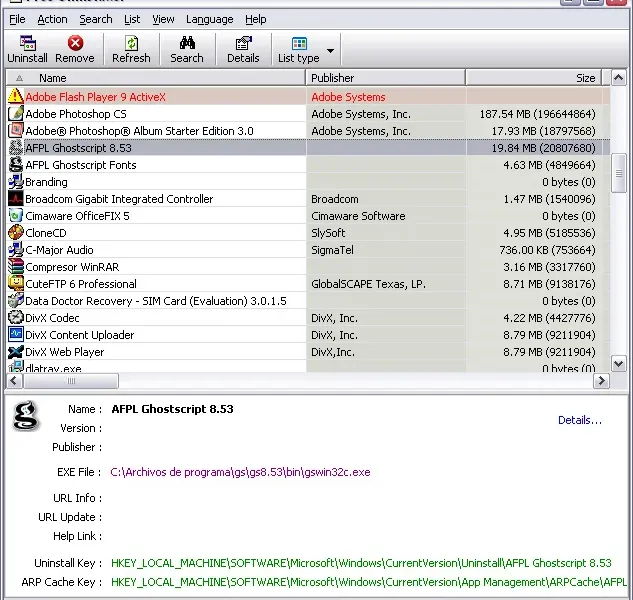Select the Adobe Flash Player 9 ActiveX row
633x600 pixels.
(x=308, y=97)
